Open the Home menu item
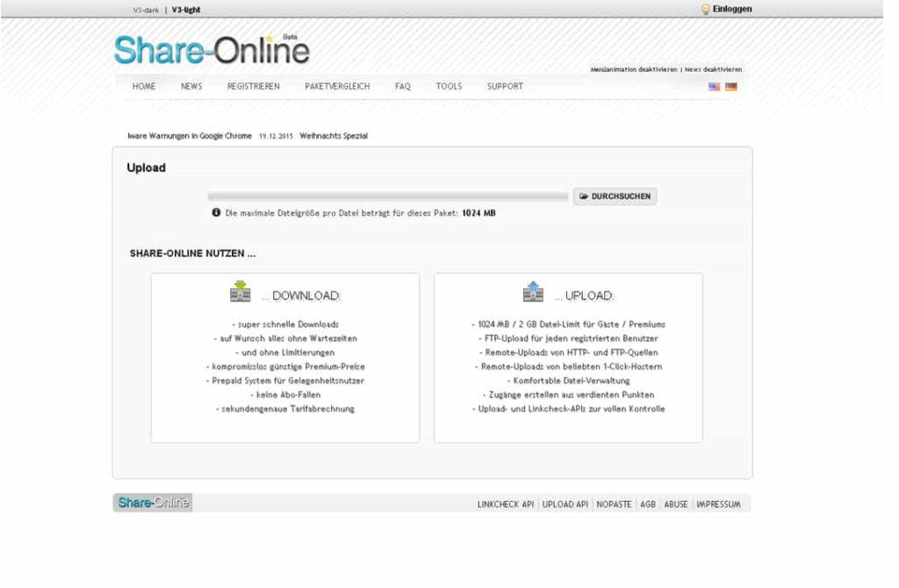 pos(144,86)
